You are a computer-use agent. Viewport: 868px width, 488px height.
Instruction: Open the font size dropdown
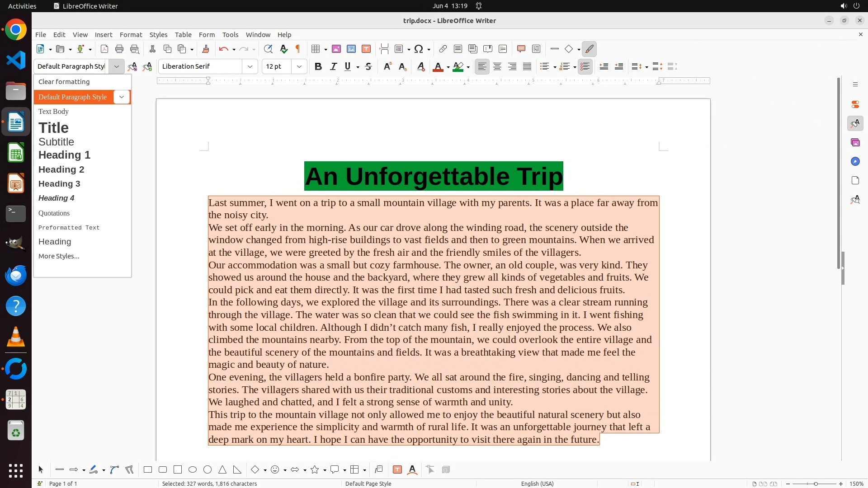click(x=299, y=66)
